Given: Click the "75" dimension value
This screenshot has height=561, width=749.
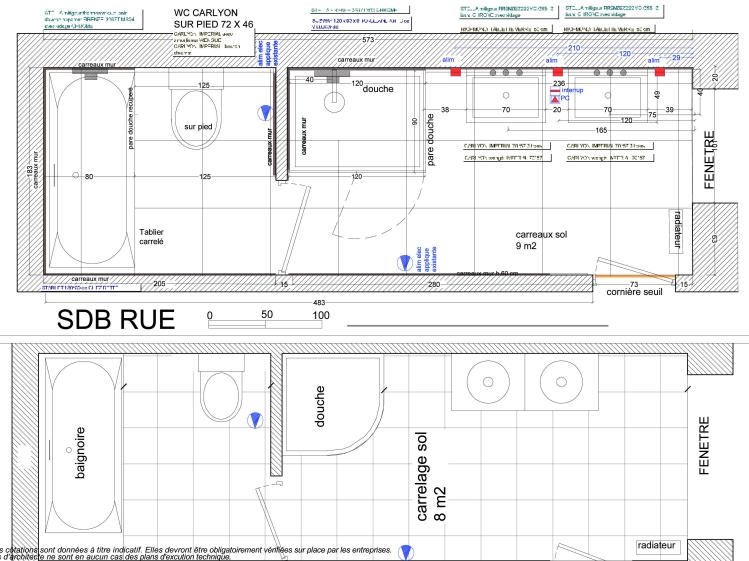Looking at the screenshot, I should (652, 115).
